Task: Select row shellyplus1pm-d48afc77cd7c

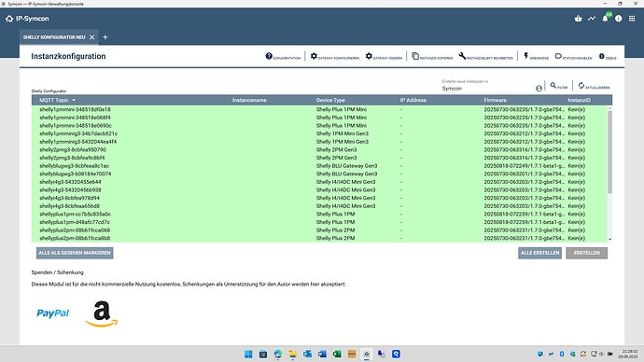Action: click(x=318, y=222)
